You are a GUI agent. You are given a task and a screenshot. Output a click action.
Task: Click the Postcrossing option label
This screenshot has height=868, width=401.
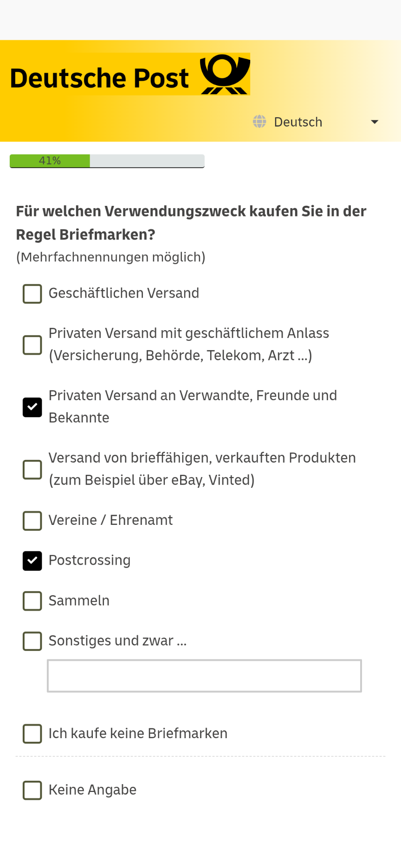click(x=90, y=560)
